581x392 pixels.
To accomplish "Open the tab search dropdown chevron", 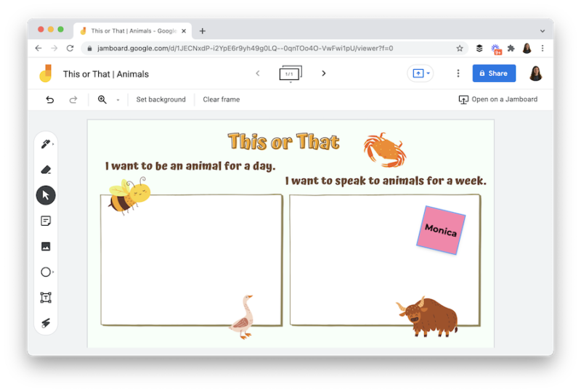I will (x=543, y=31).
